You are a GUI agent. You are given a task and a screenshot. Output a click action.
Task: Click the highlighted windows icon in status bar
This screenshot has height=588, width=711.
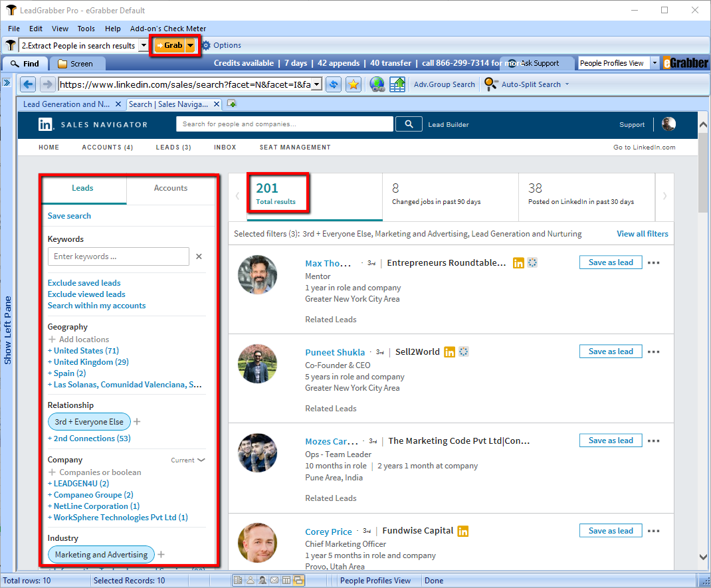(299, 580)
